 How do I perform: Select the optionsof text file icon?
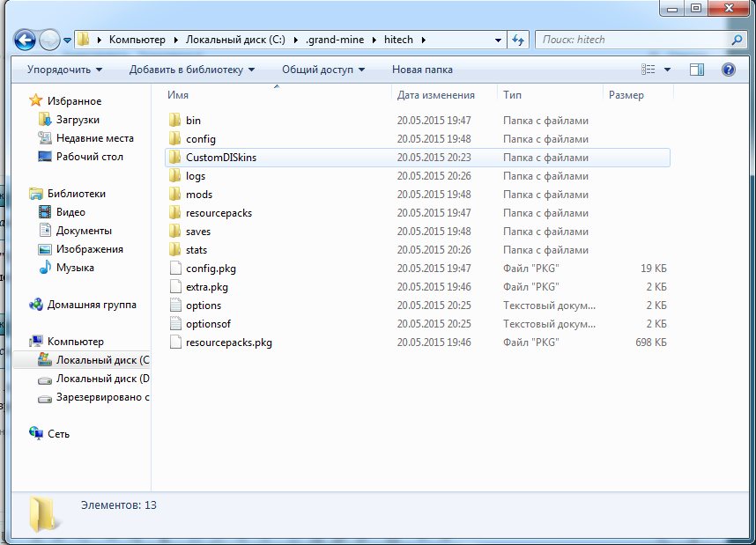pos(175,324)
